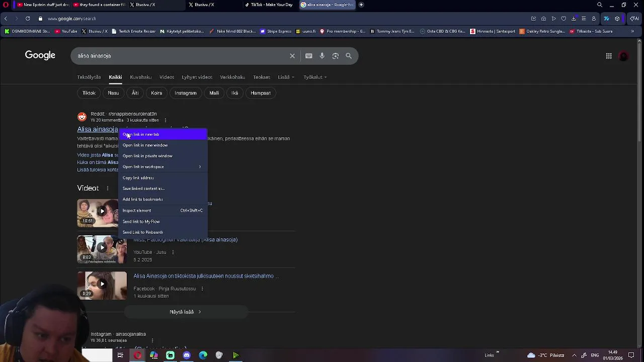The height and width of the screenshot is (362, 644).
Task: Open the Google apps grid
Action: click(x=609, y=56)
